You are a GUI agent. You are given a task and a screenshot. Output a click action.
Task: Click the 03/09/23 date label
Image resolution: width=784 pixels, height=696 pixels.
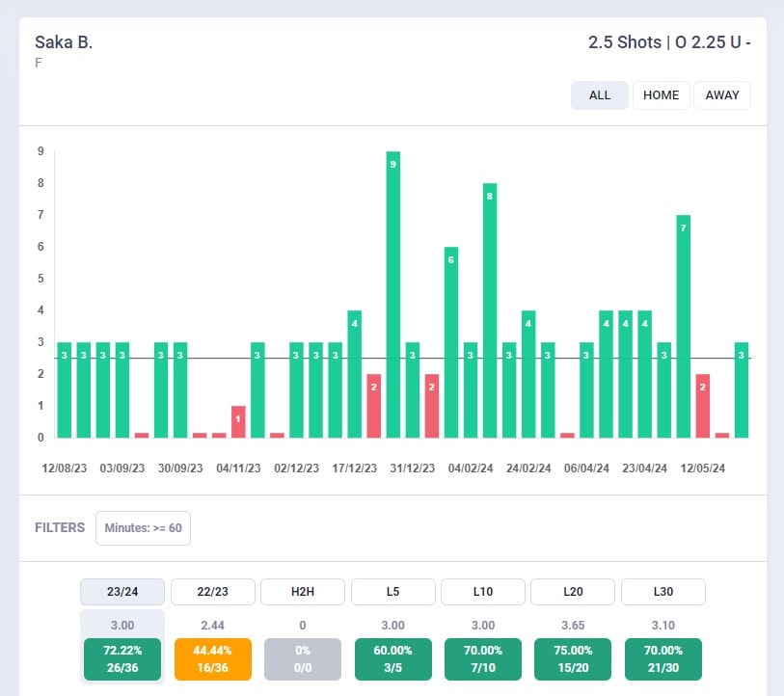click(x=122, y=468)
